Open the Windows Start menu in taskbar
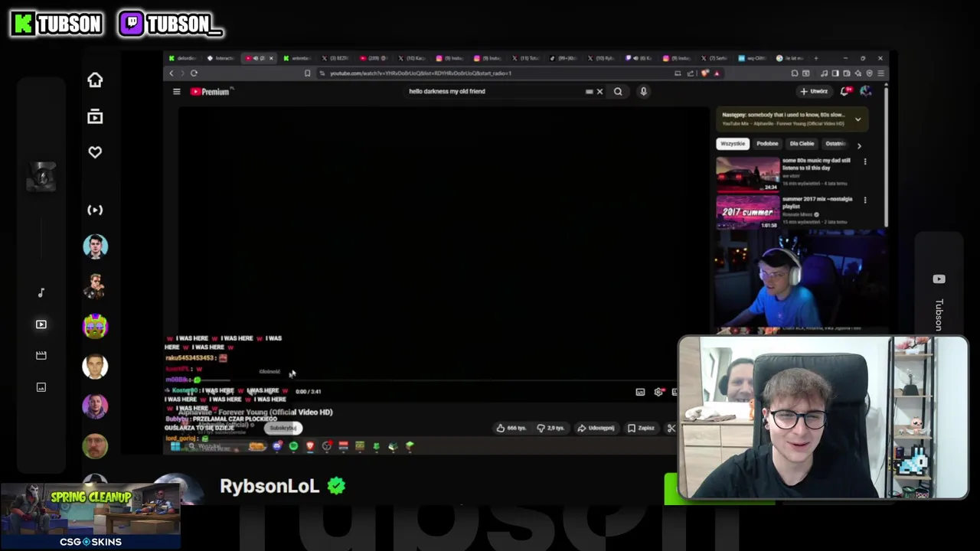This screenshot has width=980, height=551. 175,446
